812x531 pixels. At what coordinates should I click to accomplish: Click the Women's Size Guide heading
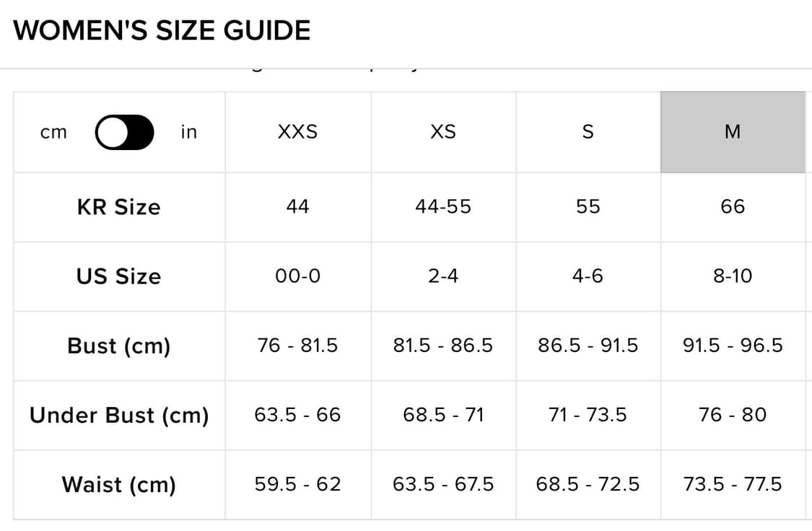coord(162,30)
